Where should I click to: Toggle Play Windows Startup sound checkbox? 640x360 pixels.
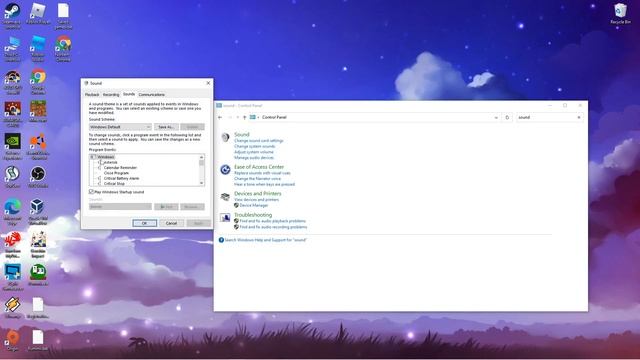coord(91,191)
